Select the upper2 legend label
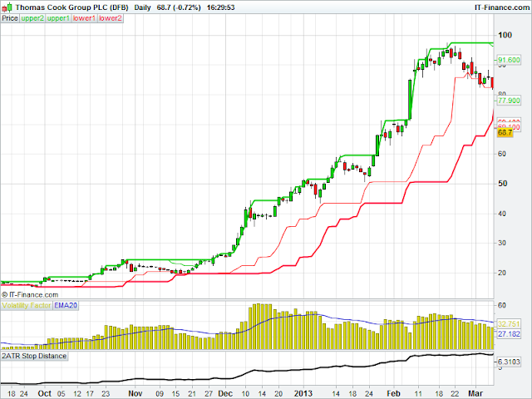This screenshot has height=399, width=532. coord(32,18)
